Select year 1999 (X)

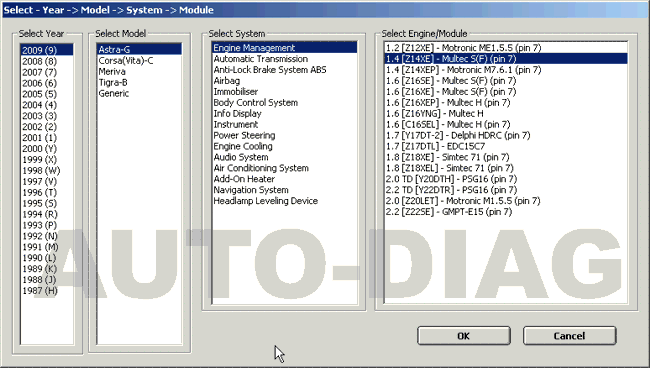(x=47, y=159)
